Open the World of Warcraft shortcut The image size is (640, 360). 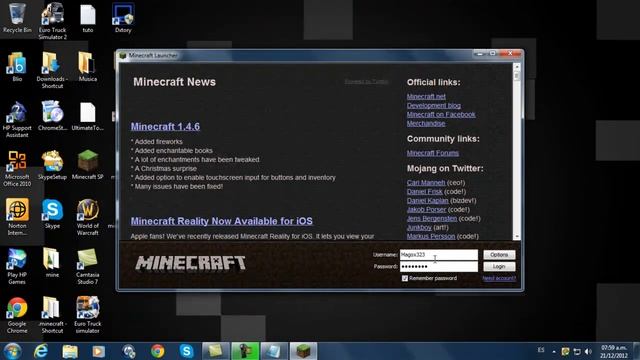[x=88, y=217]
